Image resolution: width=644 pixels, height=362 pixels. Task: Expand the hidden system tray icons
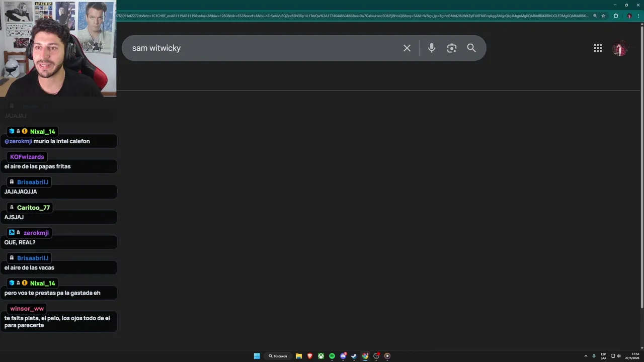[x=586, y=356]
